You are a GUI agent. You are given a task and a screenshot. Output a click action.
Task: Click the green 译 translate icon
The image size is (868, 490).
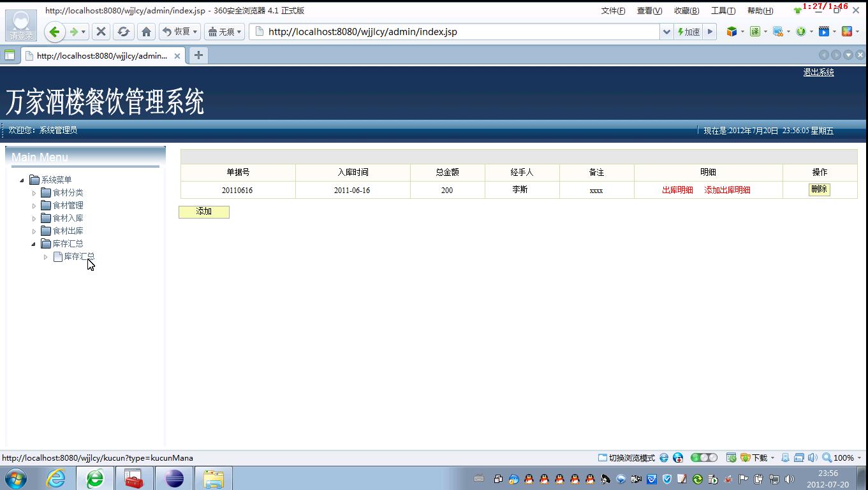click(x=755, y=31)
